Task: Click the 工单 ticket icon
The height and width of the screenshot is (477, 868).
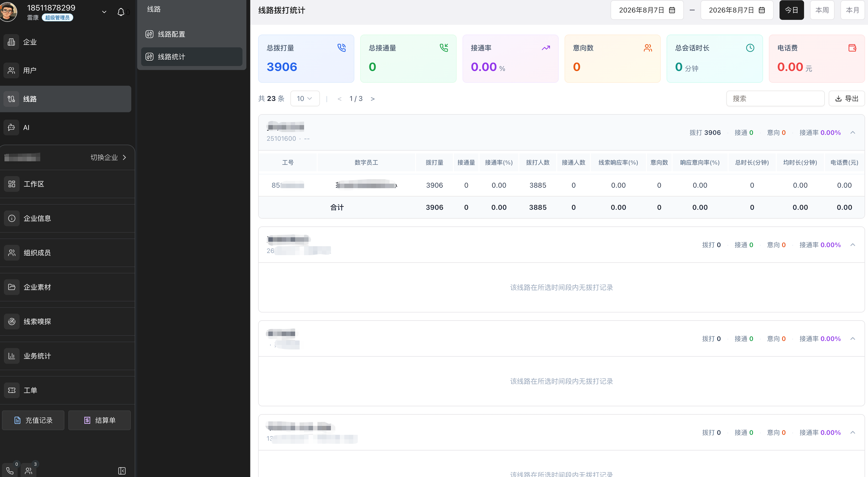Action: click(12, 390)
